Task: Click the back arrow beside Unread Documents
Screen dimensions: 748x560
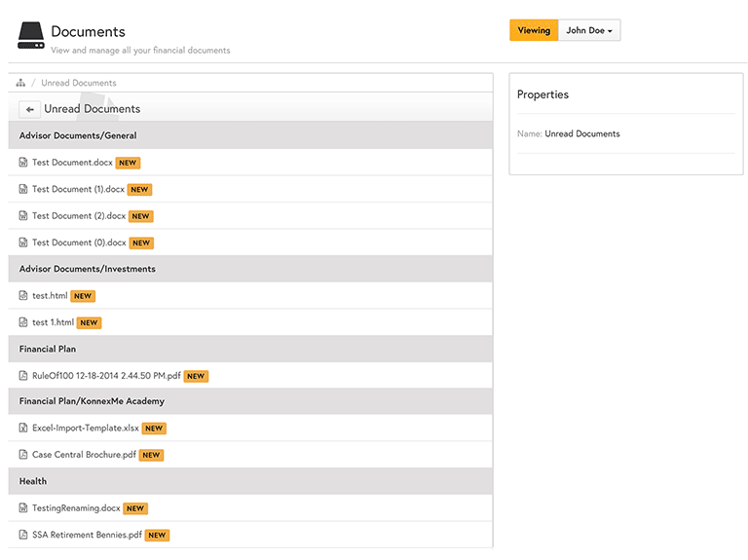Action: click(x=30, y=109)
